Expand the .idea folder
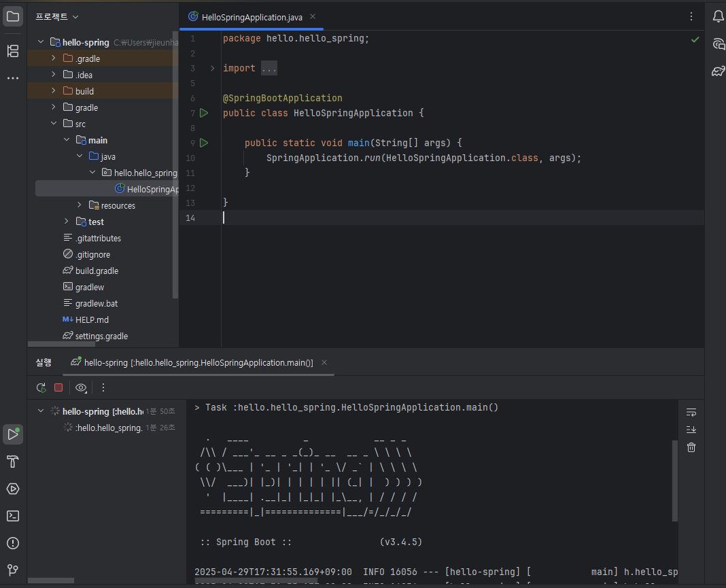 [x=54, y=75]
